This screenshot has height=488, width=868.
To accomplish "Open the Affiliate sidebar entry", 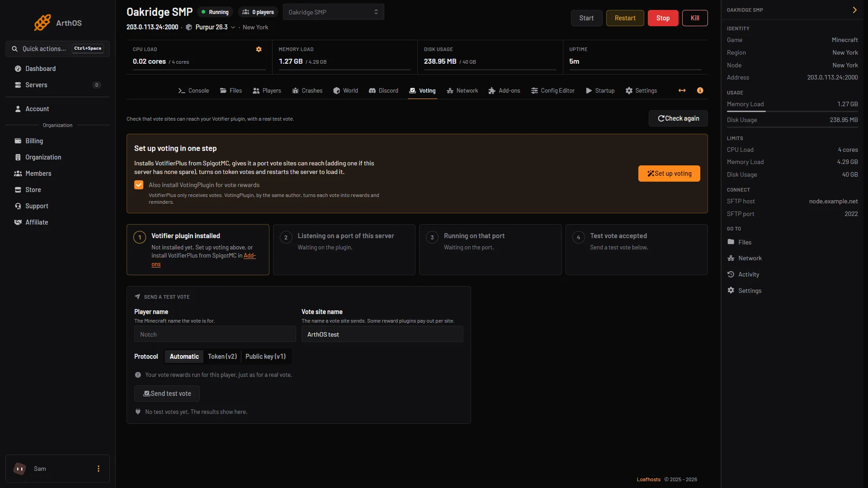I will 57,222.
